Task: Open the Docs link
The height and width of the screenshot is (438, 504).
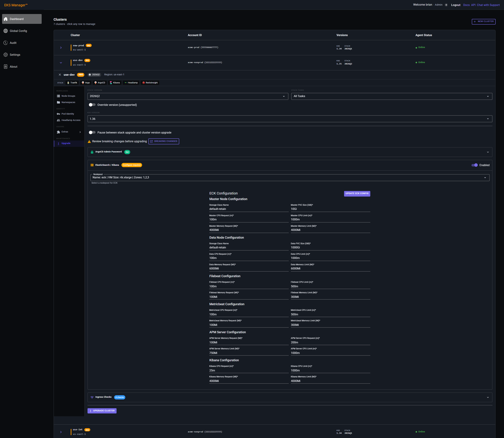Action: coord(466,5)
